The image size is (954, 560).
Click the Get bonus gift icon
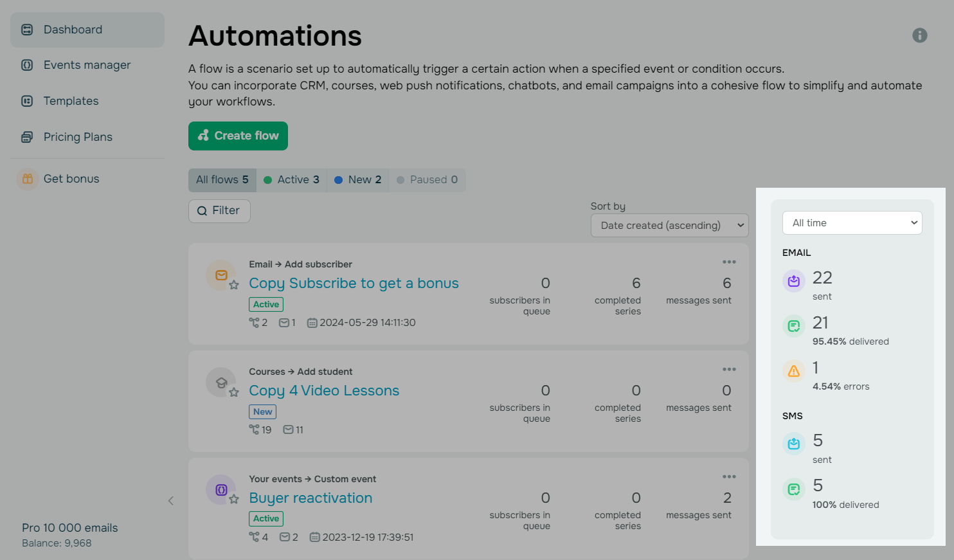click(28, 179)
